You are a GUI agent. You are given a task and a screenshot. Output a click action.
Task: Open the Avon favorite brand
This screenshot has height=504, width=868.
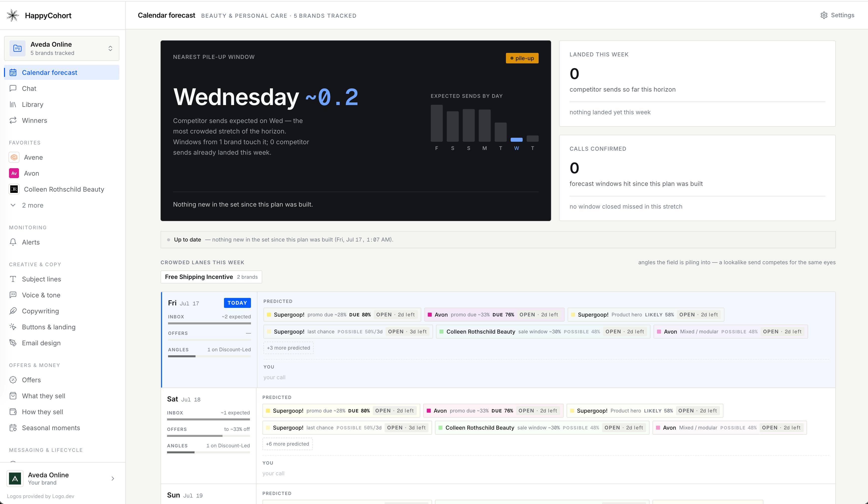pos(62,173)
